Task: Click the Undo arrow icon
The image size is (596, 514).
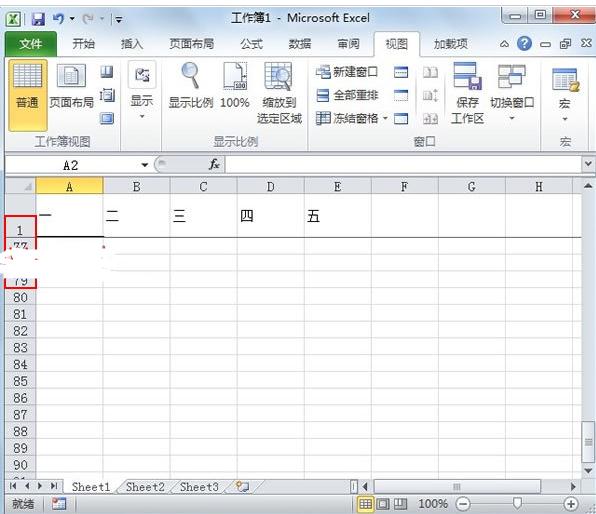Action: (58, 18)
